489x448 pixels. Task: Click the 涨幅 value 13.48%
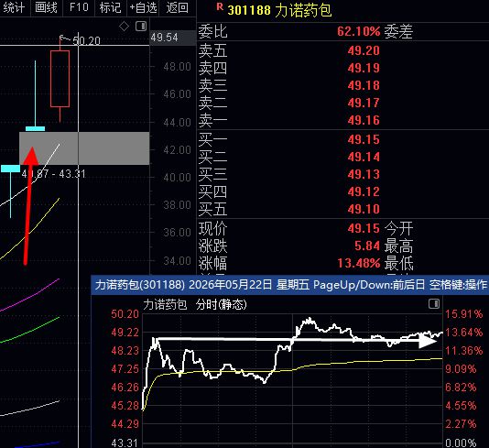[x=359, y=263]
